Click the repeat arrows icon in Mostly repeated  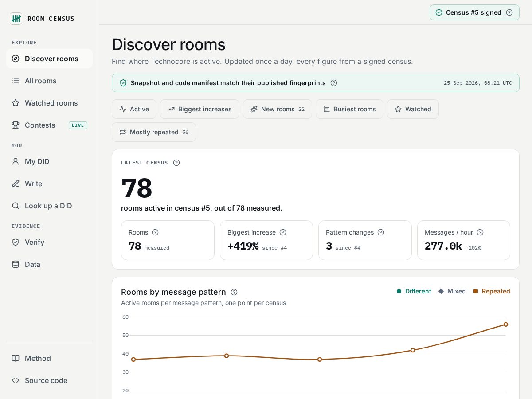click(123, 132)
